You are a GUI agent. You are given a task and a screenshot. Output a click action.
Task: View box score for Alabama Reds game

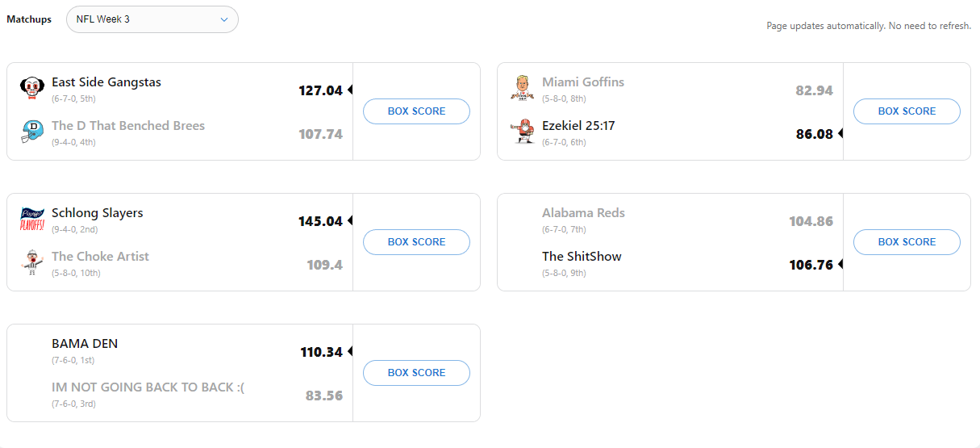click(907, 242)
